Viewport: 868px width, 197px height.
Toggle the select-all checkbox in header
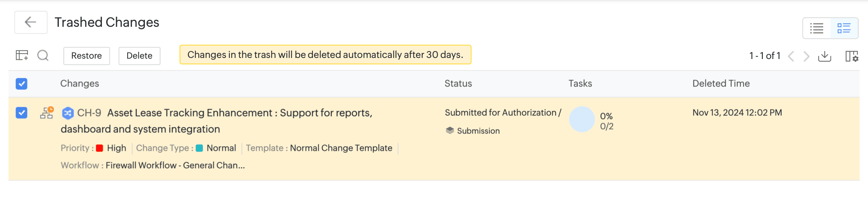point(22,84)
